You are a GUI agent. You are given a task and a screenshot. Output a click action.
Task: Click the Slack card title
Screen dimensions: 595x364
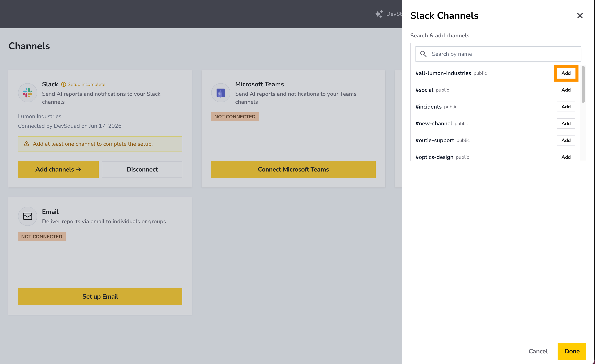pyautogui.click(x=50, y=84)
